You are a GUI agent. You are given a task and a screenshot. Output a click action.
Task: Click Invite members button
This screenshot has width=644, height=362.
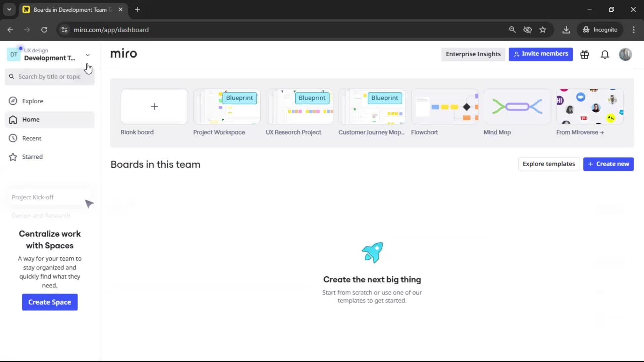pos(541,54)
